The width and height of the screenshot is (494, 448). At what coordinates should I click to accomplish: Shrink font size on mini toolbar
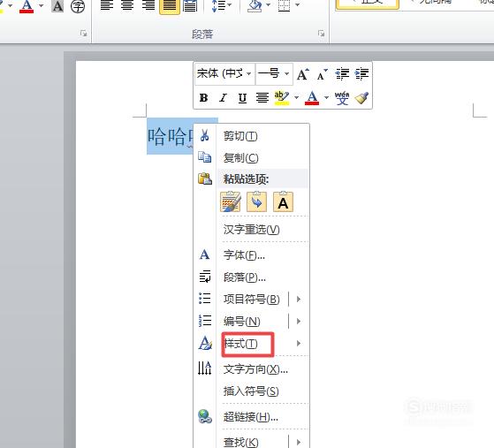[322, 74]
